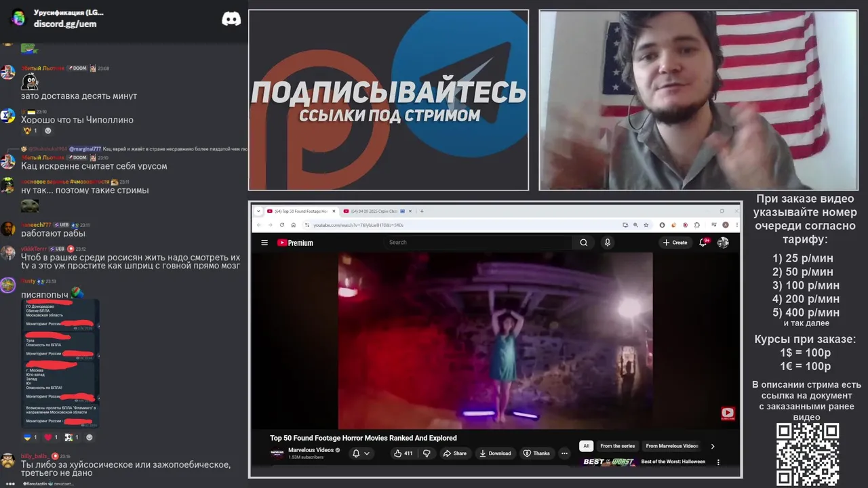Go back with the browser back arrow

coord(258,225)
